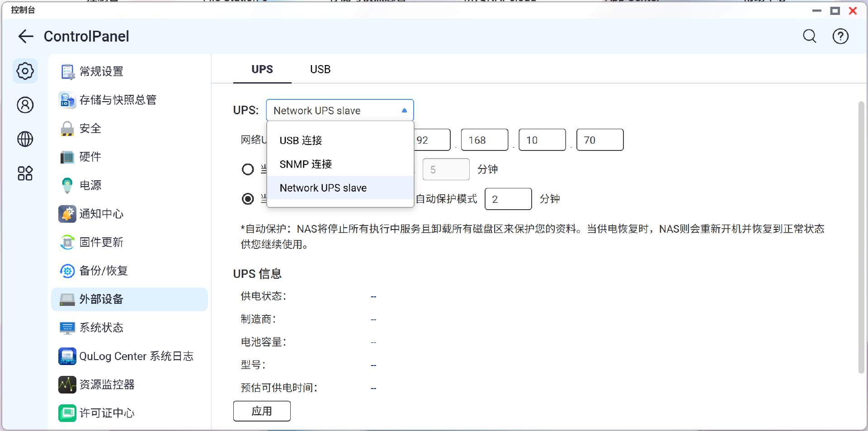
Task: Choose Network UPS slave from the dropdown list
Action: click(x=340, y=187)
